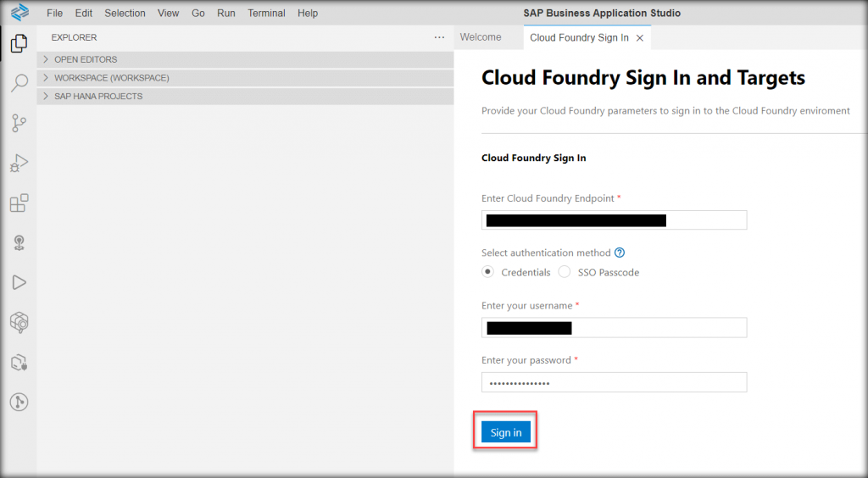This screenshot has height=478, width=868.
Task: Open the View menu
Action: 169,14
